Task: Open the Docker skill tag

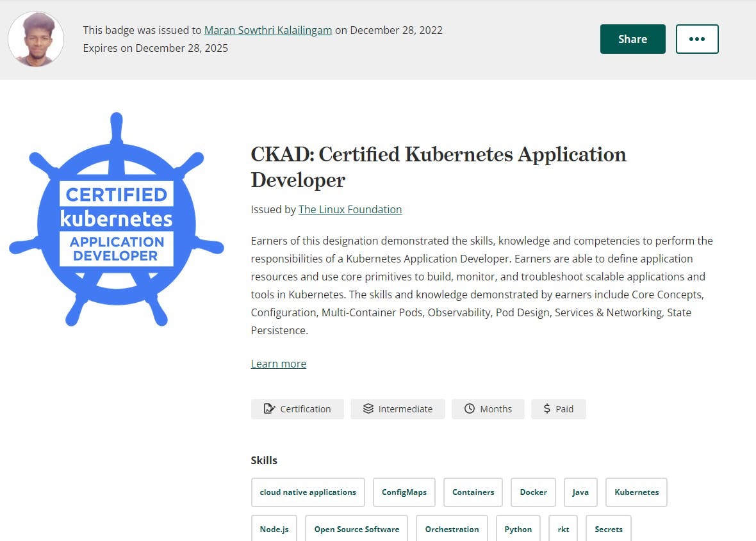Action: [x=533, y=492]
